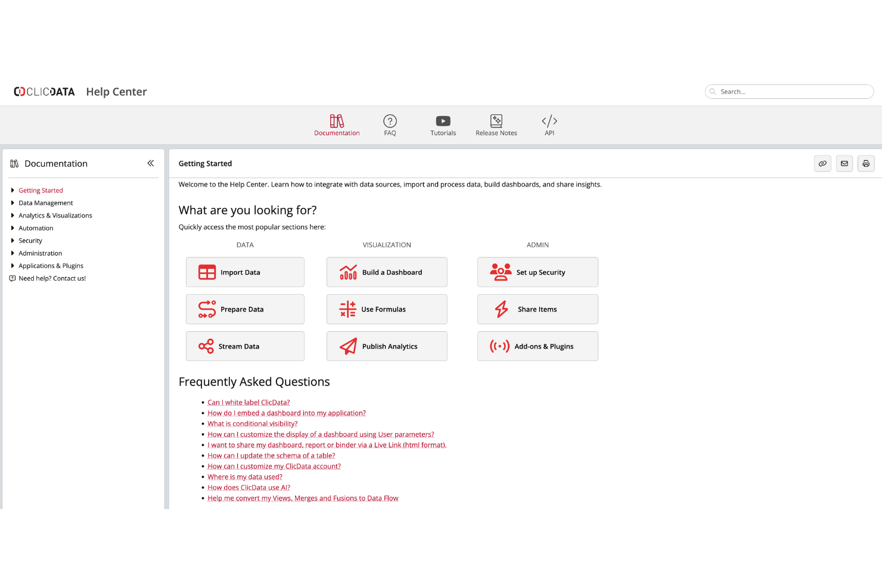The image size is (882, 588).
Task: Click the Use Formulas calculator icon
Action: (347, 309)
